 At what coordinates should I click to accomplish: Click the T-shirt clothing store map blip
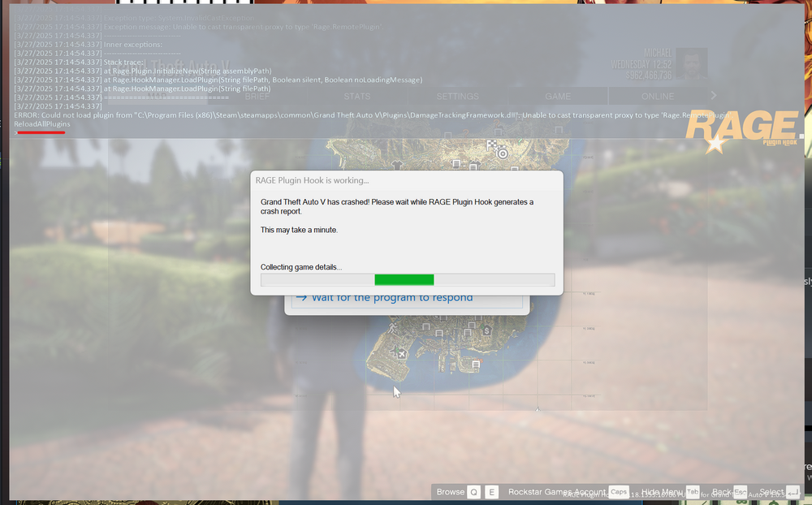(397, 166)
